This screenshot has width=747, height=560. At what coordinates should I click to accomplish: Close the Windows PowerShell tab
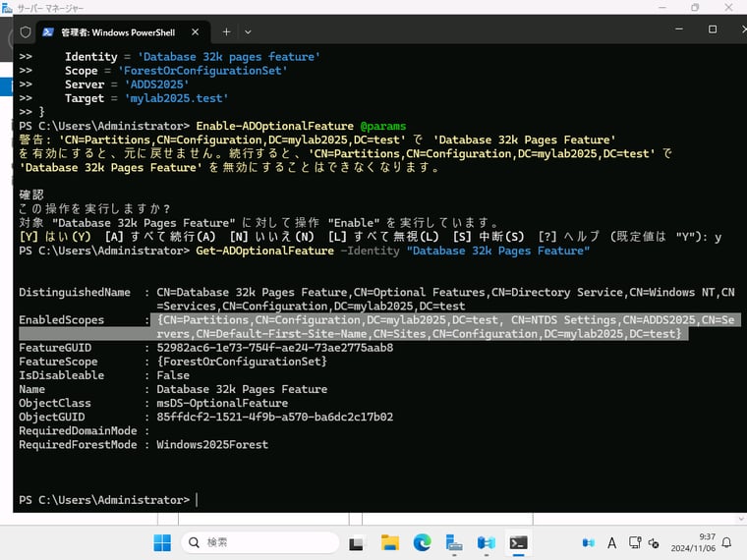196,31
